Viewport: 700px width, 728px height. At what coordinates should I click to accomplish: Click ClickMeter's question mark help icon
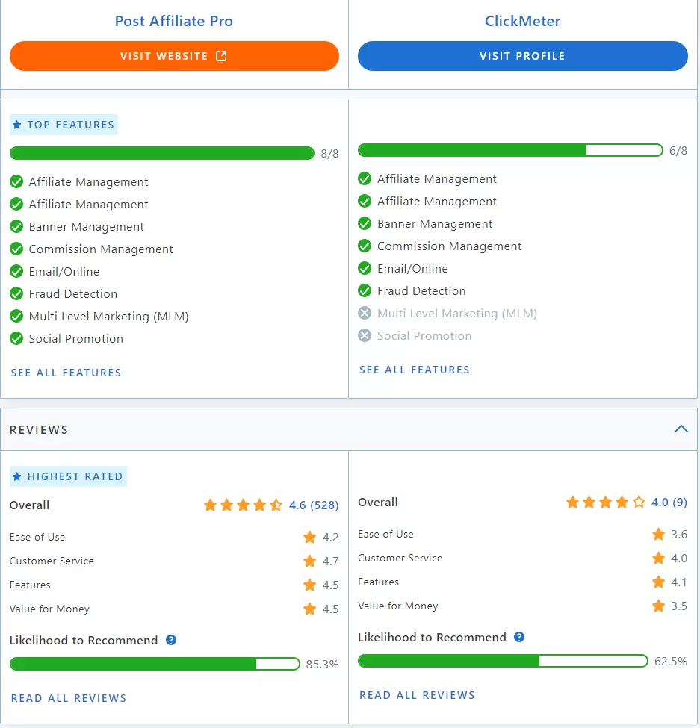[519, 638]
